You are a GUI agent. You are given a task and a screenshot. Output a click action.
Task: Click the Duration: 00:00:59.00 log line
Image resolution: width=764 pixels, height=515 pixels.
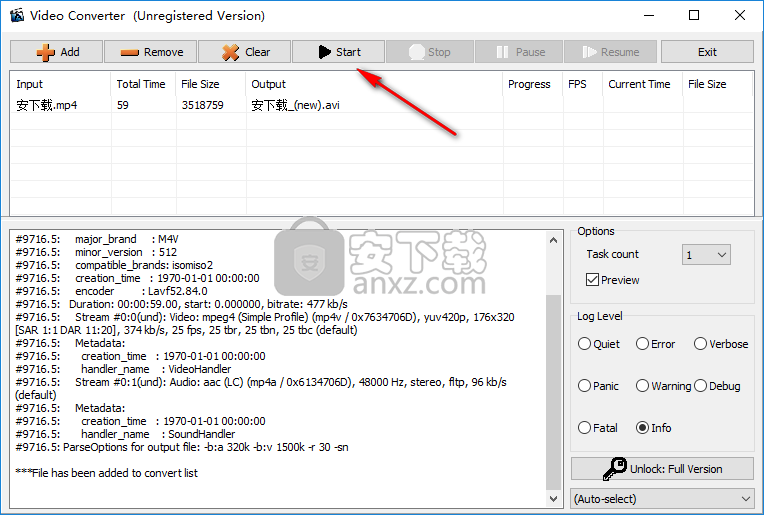181,304
